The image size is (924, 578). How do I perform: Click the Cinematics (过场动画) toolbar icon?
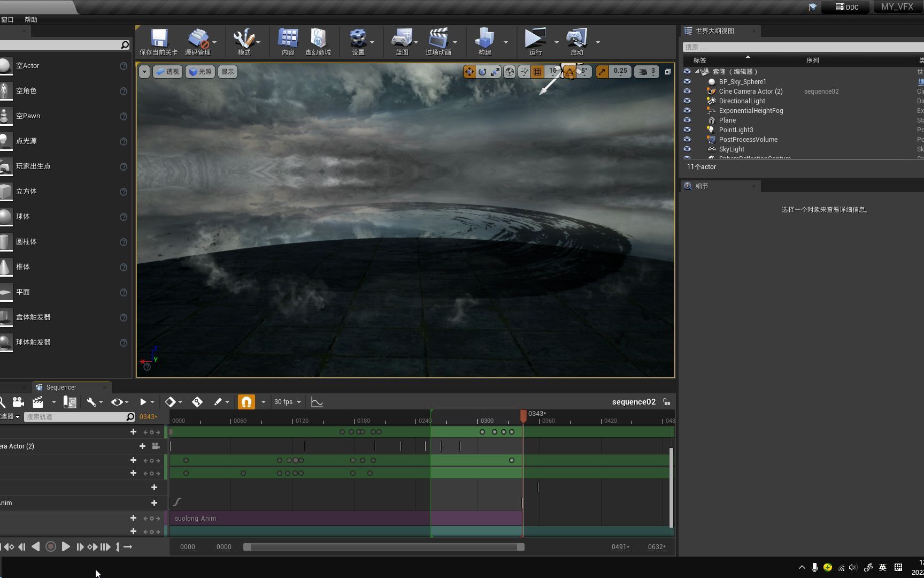pos(438,39)
